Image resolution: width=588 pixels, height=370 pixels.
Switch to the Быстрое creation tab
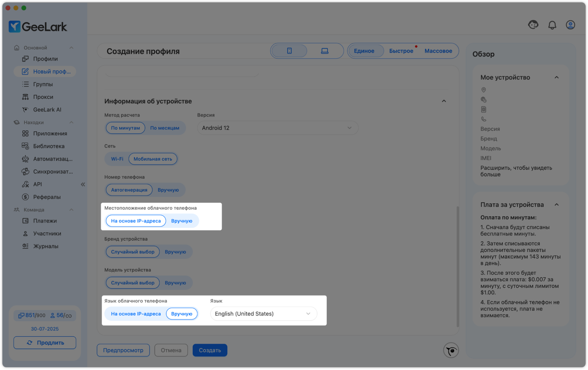coord(401,51)
